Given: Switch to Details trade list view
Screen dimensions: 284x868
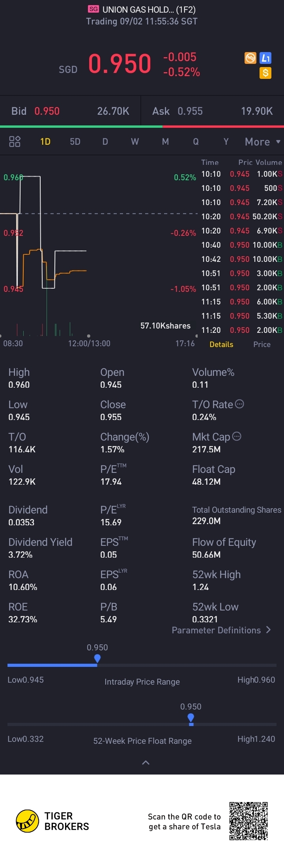Looking at the screenshot, I should click(221, 344).
